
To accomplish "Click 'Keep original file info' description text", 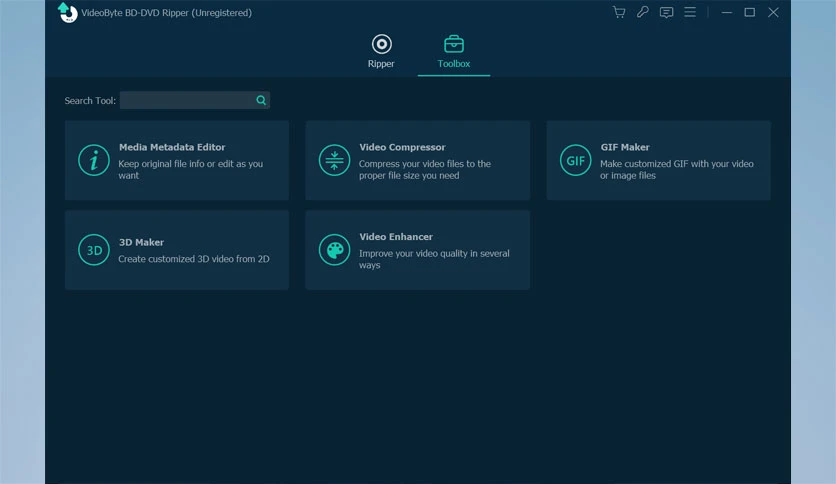I will coord(190,170).
